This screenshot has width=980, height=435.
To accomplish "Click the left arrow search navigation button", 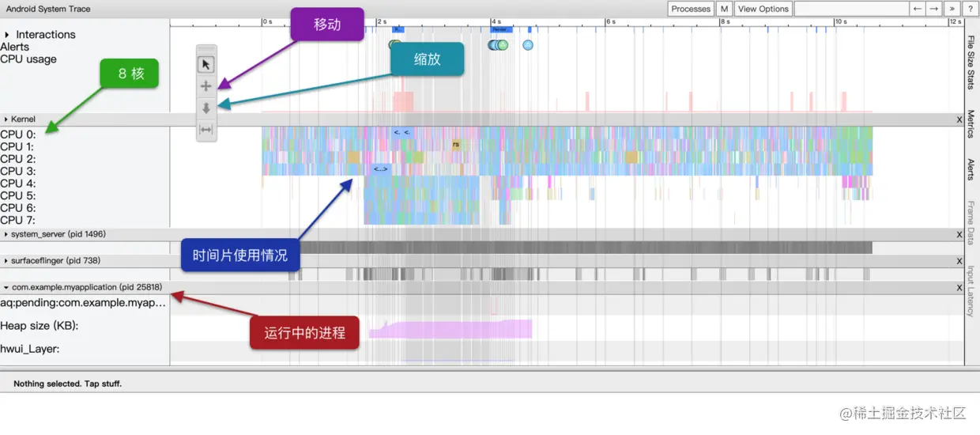I will click(x=918, y=9).
